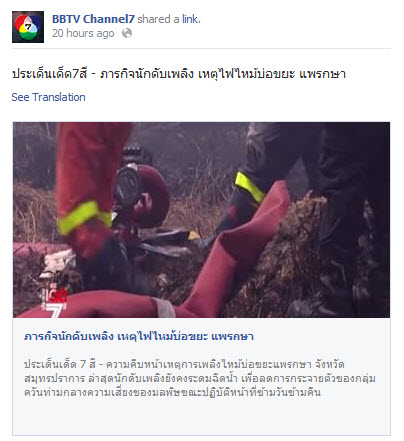The height and width of the screenshot is (441, 404).
Task: Click description line starting ควันท่ามกลาง
Action: pyautogui.click(x=172, y=392)
